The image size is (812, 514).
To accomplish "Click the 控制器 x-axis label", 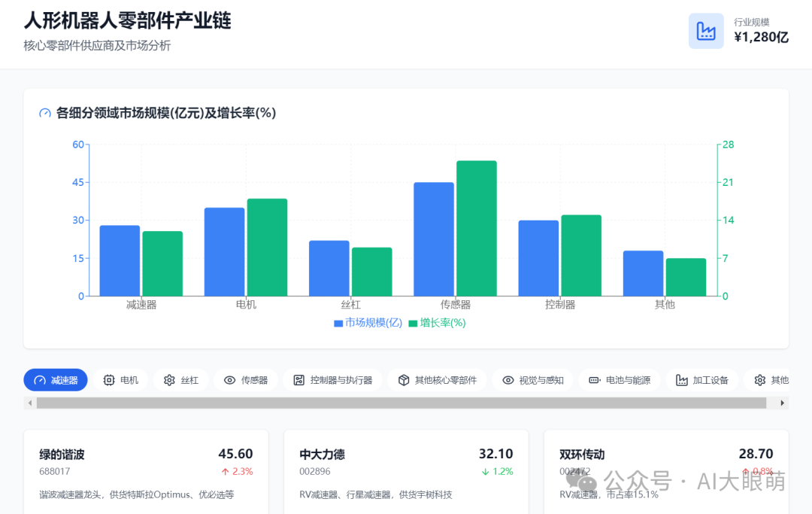I will click(560, 305).
